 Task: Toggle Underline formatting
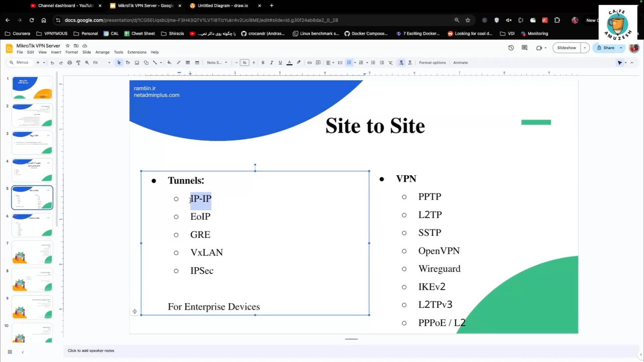click(280, 63)
